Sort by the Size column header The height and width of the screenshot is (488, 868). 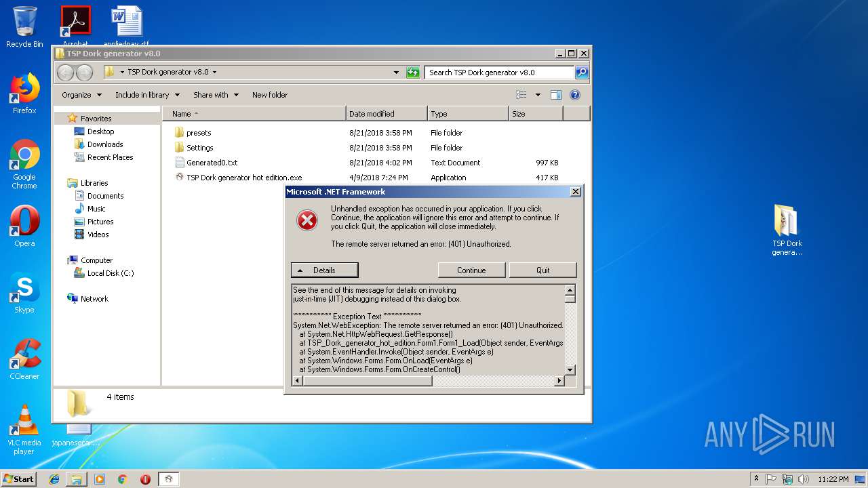(x=536, y=114)
